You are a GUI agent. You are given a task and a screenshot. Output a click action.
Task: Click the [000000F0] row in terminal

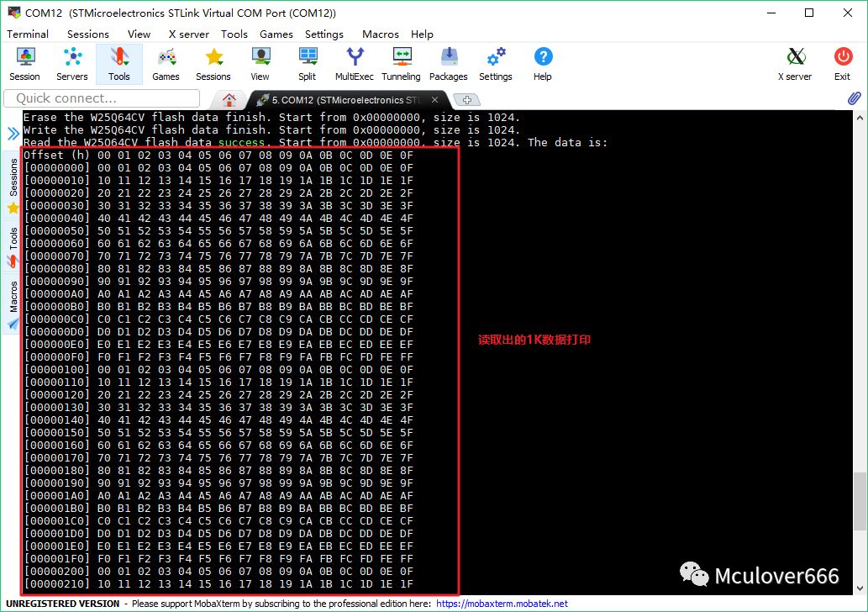218,356
